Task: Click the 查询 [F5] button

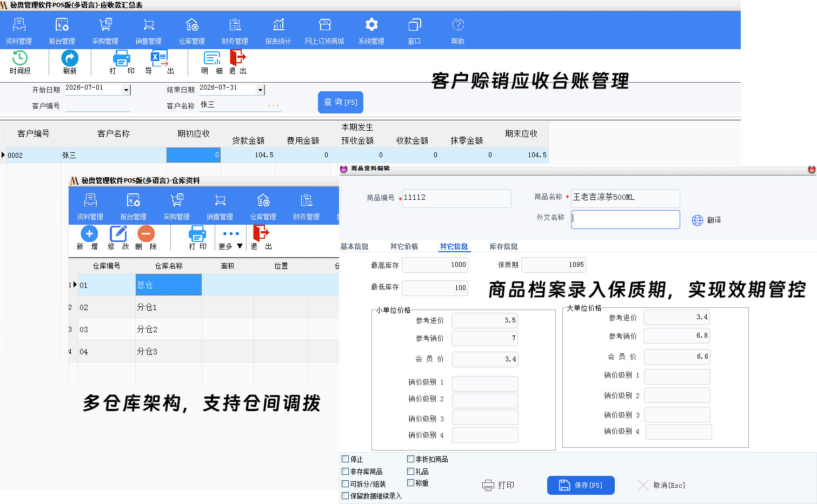Action: click(341, 102)
